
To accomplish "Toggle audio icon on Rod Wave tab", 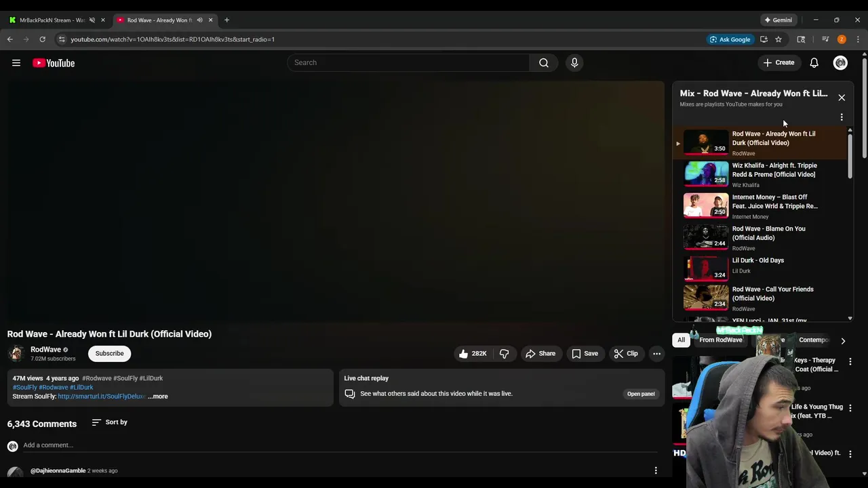I will tap(199, 20).
